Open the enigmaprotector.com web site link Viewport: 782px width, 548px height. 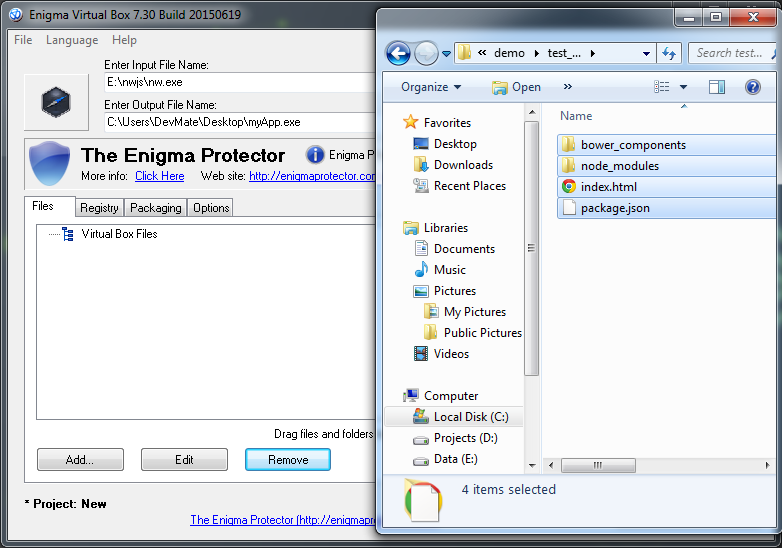(x=312, y=176)
